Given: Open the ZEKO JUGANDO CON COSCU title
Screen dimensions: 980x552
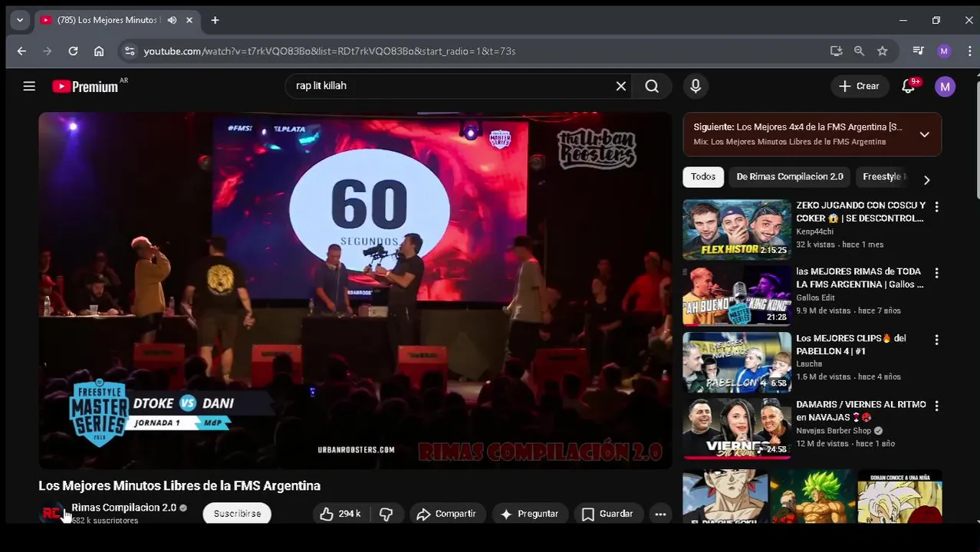Looking at the screenshot, I should 860,212.
